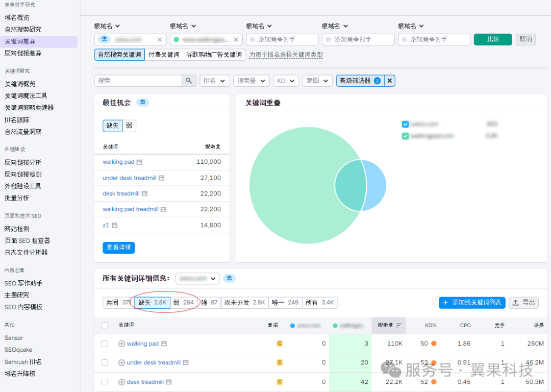
Task: Click plus icon beside desk treadmill row
Action: click(x=121, y=382)
